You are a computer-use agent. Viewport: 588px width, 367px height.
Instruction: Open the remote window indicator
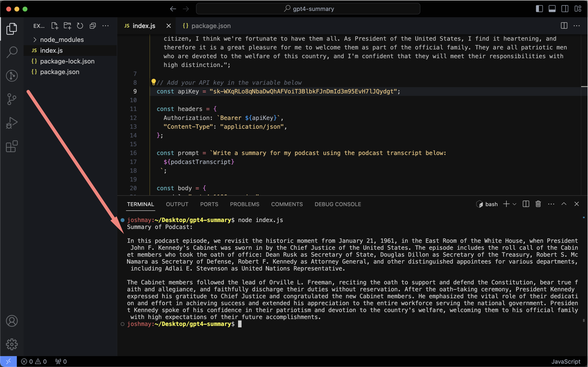pyautogui.click(x=9, y=361)
